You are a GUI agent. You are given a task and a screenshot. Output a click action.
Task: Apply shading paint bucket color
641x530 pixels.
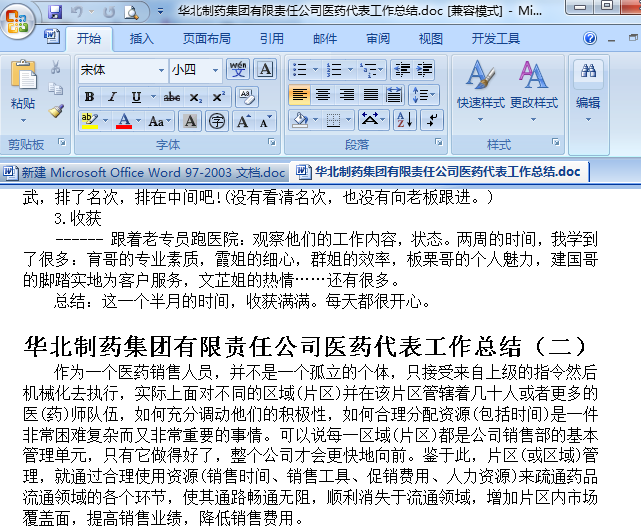(300, 120)
